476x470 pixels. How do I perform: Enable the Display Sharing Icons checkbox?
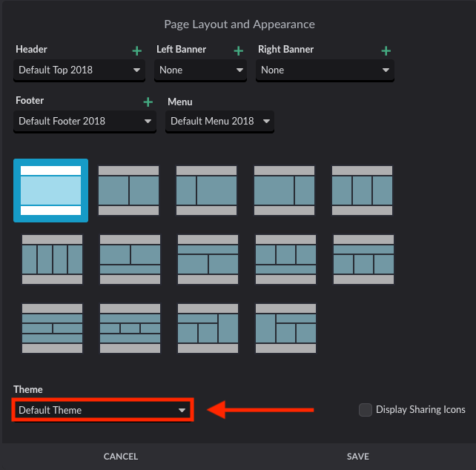(366, 409)
